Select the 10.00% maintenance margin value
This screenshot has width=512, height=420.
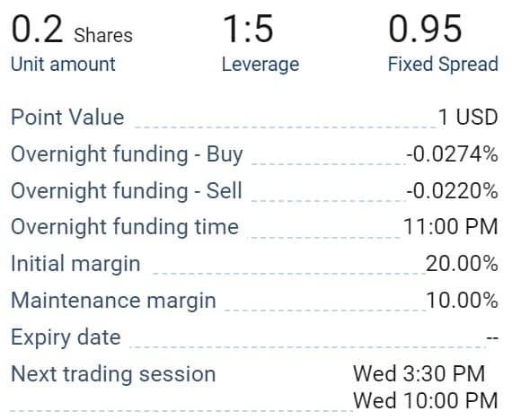pos(462,301)
